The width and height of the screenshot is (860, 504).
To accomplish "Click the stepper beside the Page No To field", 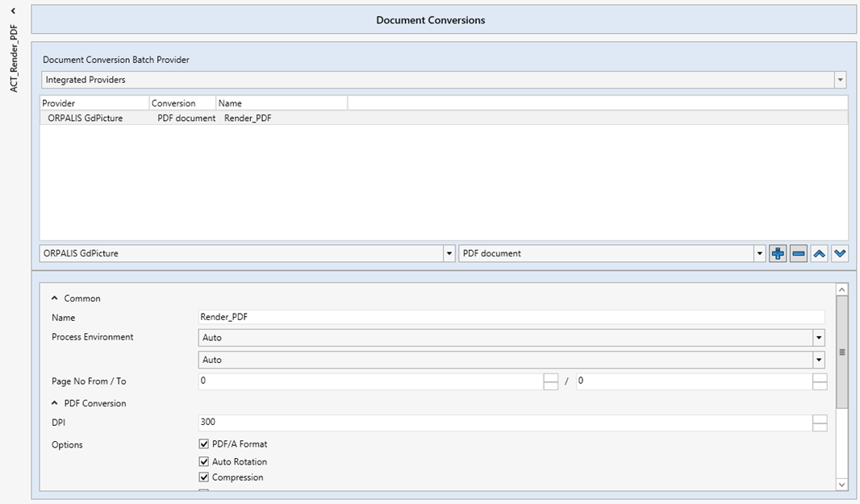I will 820,380.
